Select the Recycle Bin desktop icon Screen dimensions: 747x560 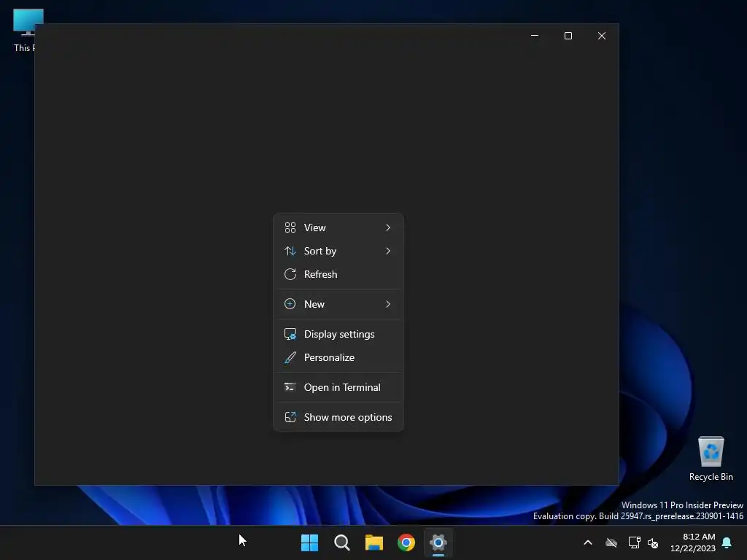[711, 459]
